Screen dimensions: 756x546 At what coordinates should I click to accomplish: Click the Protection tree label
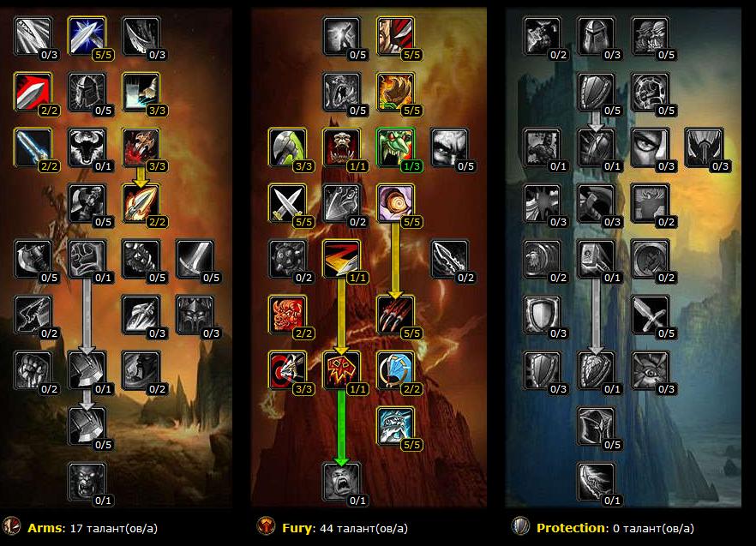pyautogui.click(x=572, y=528)
